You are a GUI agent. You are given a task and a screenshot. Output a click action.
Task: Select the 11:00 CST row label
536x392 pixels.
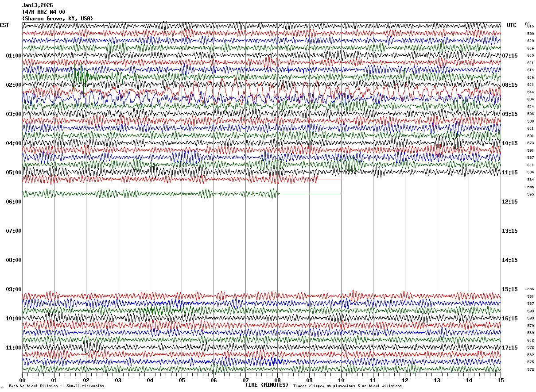(x=14, y=348)
